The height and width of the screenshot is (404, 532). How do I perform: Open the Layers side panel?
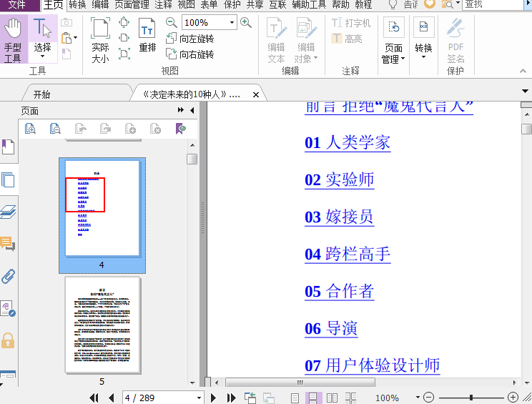(8, 212)
